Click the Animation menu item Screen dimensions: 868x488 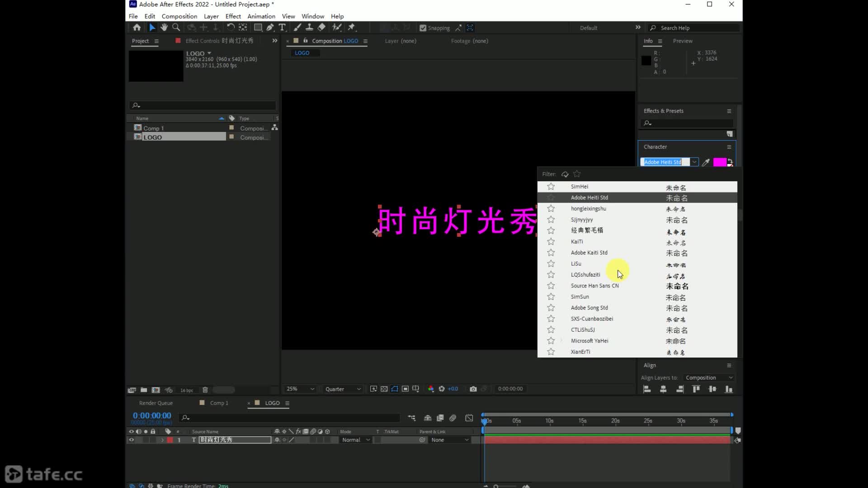coord(260,16)
